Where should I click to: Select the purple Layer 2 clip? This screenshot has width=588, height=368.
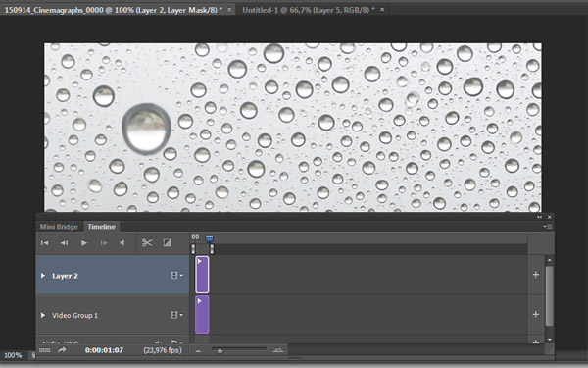point(202,275)
